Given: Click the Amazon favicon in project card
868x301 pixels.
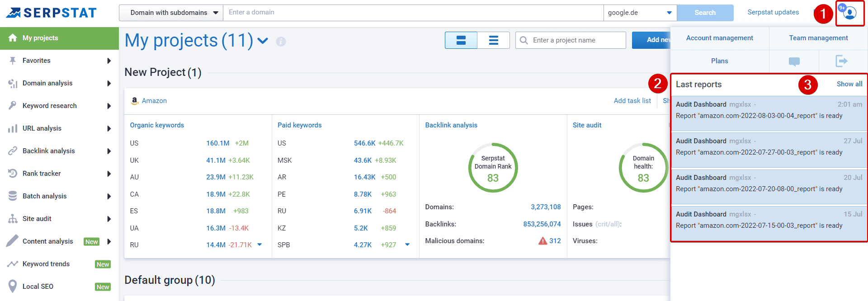Looking at the screenshot, I should pyautogui.click(x=134, y=101).
